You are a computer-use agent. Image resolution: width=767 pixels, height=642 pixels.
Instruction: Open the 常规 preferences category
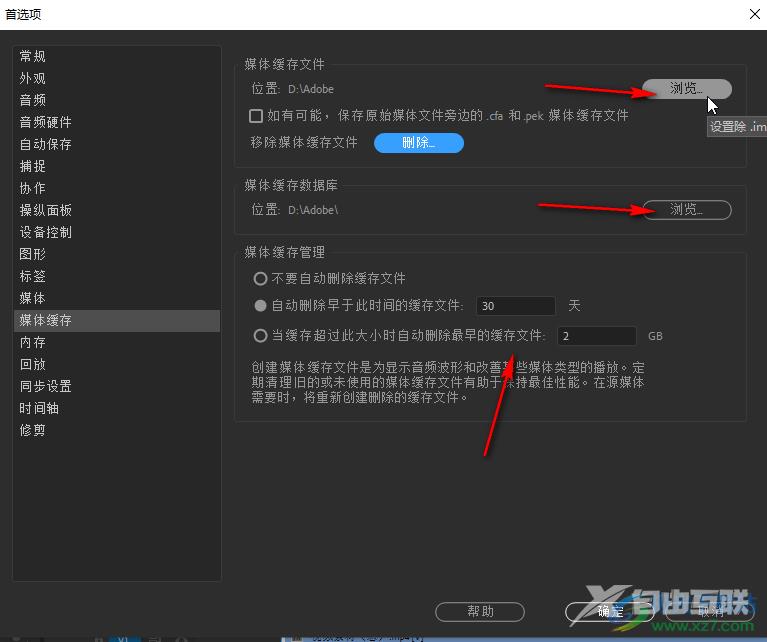tap(116, 56)
